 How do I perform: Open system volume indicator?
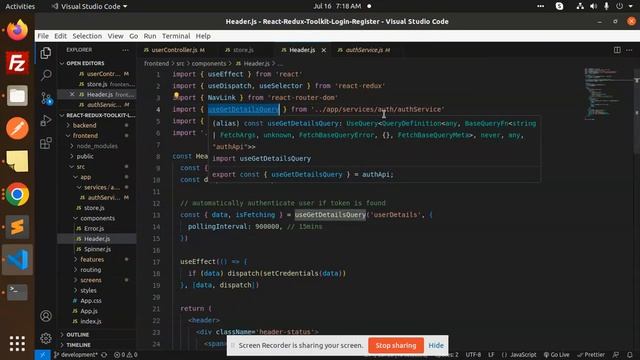(x=593, y=6)
